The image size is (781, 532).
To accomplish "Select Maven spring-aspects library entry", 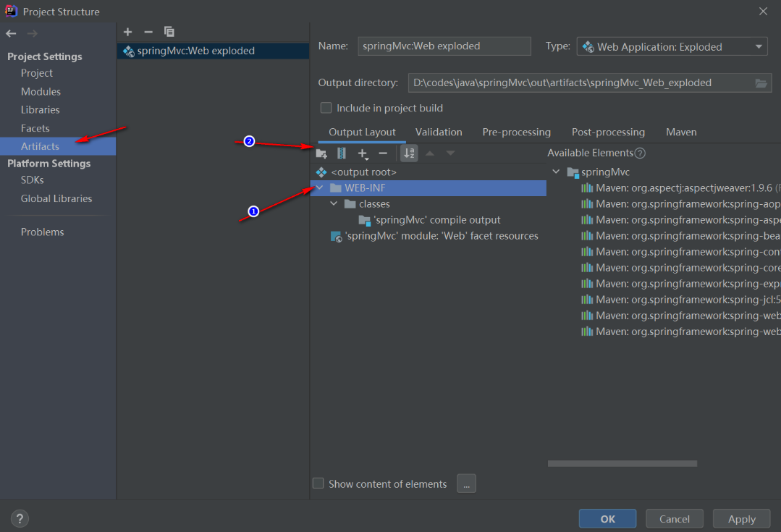I will (680, 220).
